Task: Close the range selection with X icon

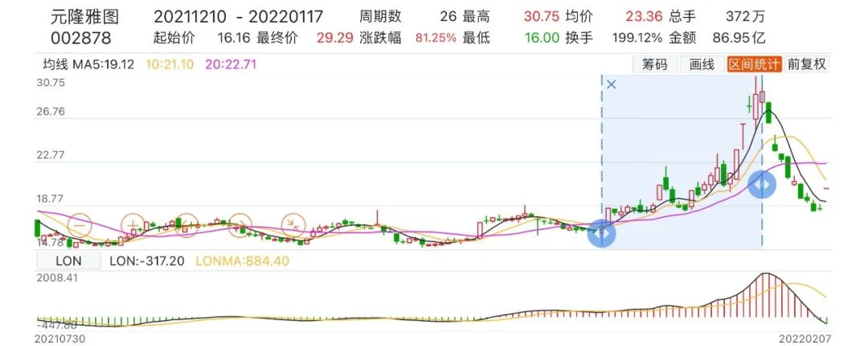Action: point(611,84)
